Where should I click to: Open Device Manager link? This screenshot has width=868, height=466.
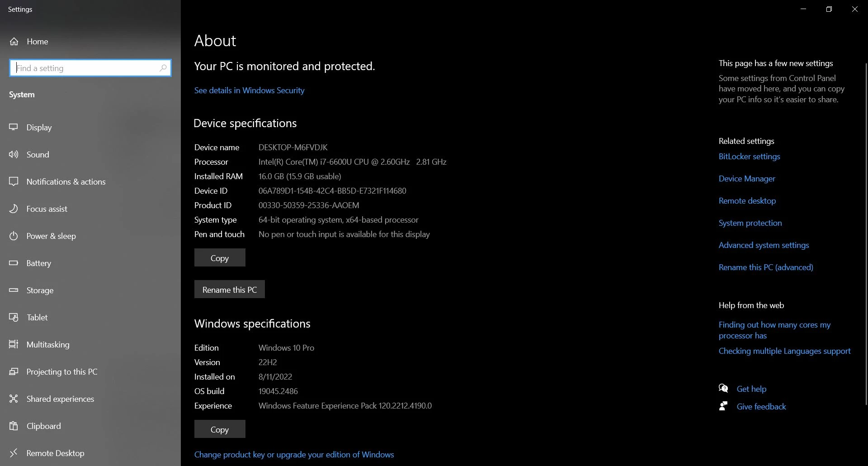[747, 179]
